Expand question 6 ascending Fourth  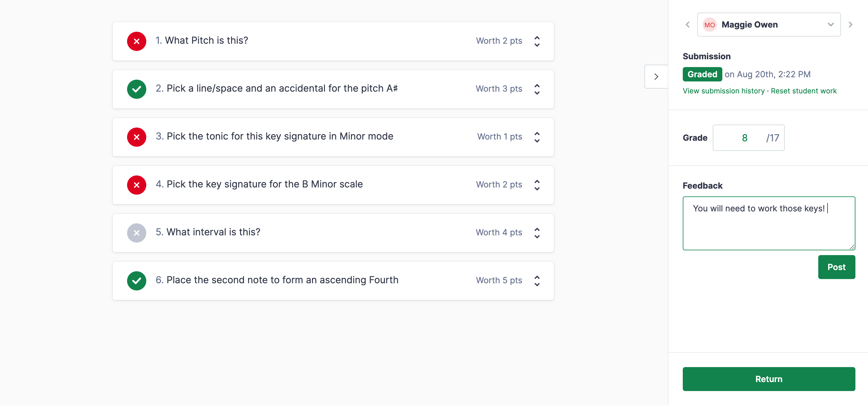pyautogui.click(x=537, y=281)
